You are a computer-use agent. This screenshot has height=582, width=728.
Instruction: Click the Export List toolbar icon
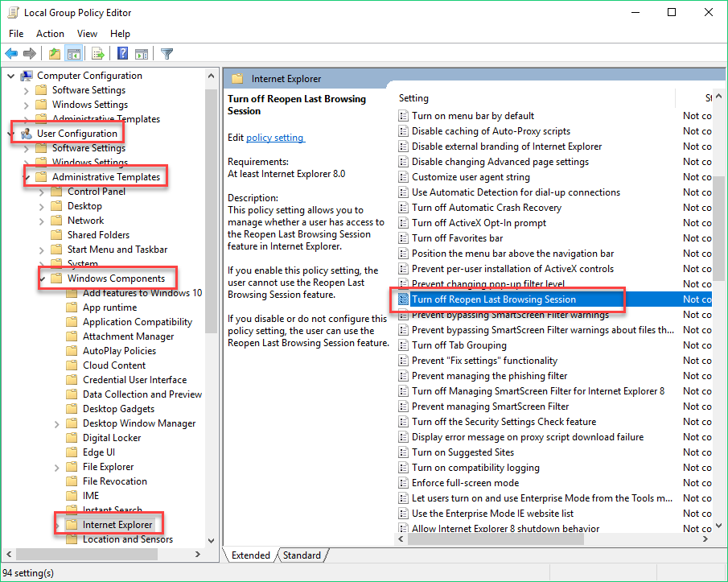click(98, 54)
